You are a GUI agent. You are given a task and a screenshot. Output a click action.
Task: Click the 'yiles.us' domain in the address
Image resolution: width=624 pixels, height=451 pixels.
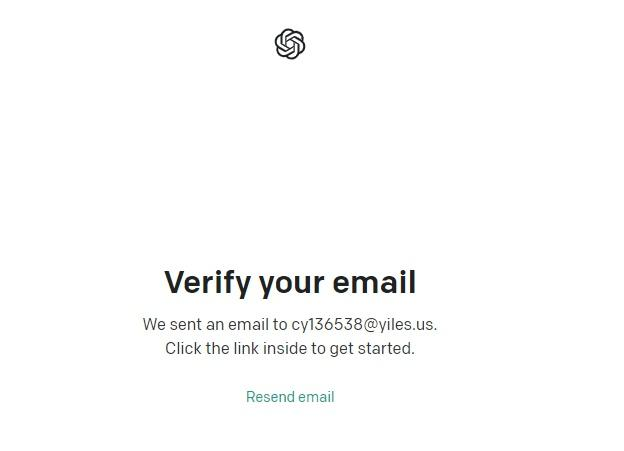click(x=407, y=324)
